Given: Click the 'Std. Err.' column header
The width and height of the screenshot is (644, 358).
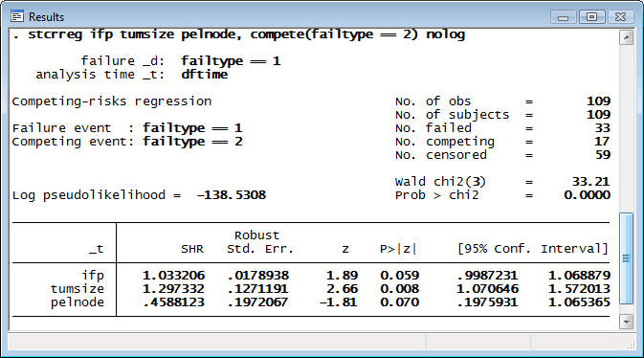Looking at the screenshot, I should tap(260, 249).
